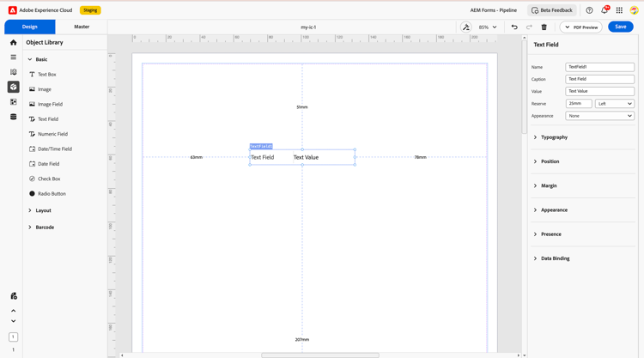Click the my-ic-1 document title
The height and width of the screenshot is (358, 644).
coord(308,27)
